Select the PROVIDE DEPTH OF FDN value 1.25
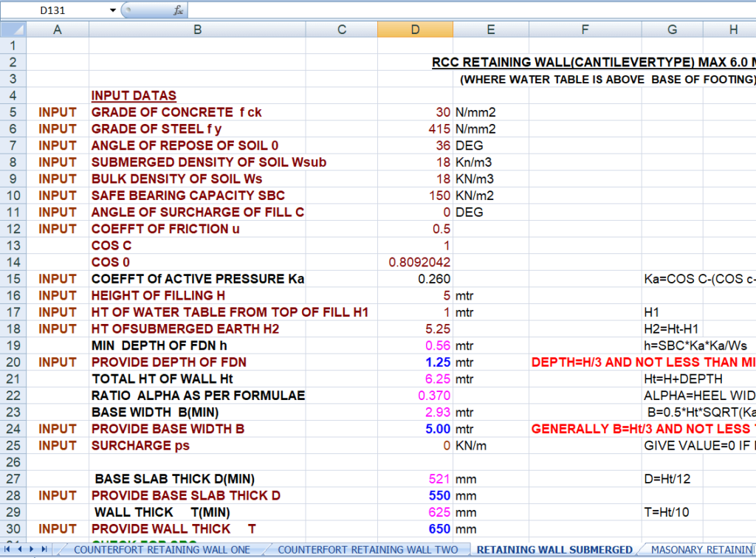Screen dimensions: 756x558 (x=416, y=362)
